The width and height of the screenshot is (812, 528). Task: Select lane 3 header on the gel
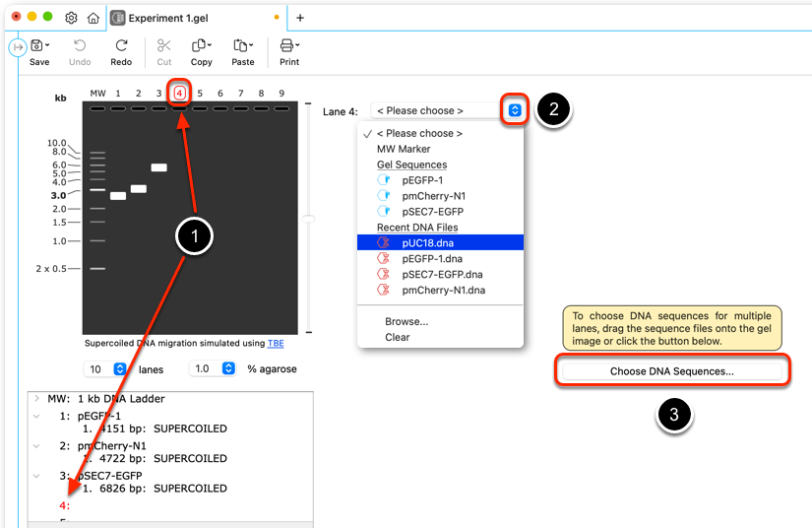[159, 94]
